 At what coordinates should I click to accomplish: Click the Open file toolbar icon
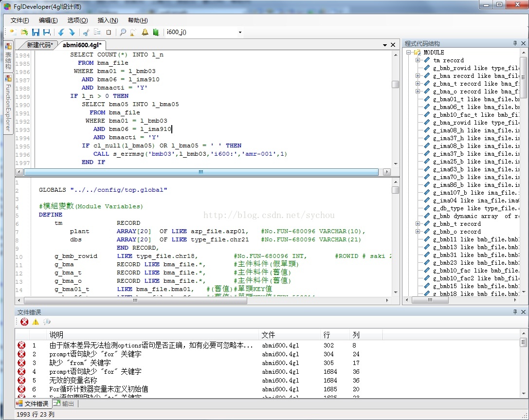click(x=24, y=32)
